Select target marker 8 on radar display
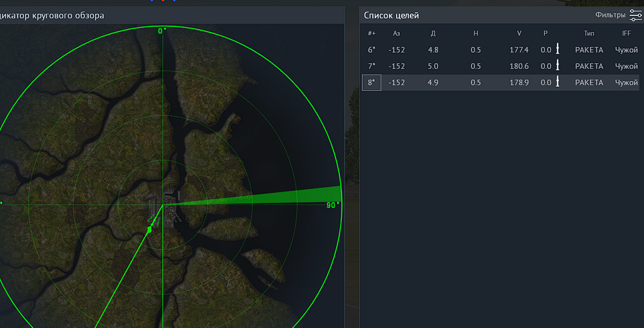Viewport: 644px width, 328px height. click(149, 230)
